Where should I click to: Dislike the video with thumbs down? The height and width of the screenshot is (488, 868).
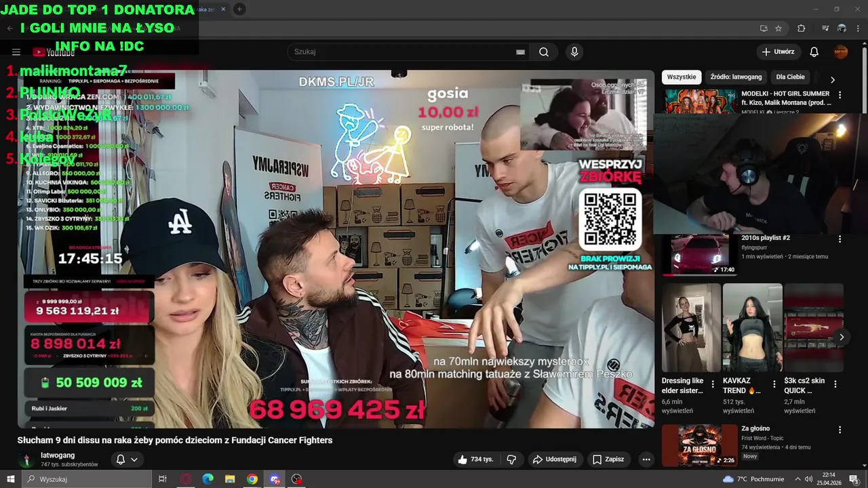511,460
